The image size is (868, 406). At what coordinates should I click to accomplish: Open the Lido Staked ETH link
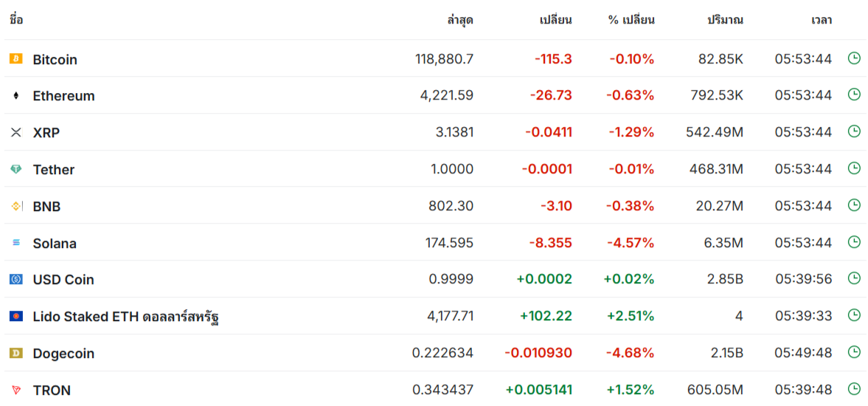point(125,317)
